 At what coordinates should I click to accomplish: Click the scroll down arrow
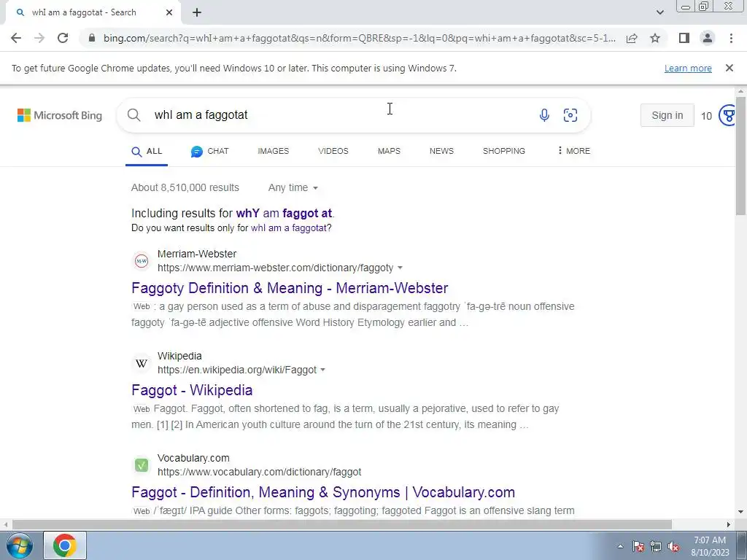(740, 512)
